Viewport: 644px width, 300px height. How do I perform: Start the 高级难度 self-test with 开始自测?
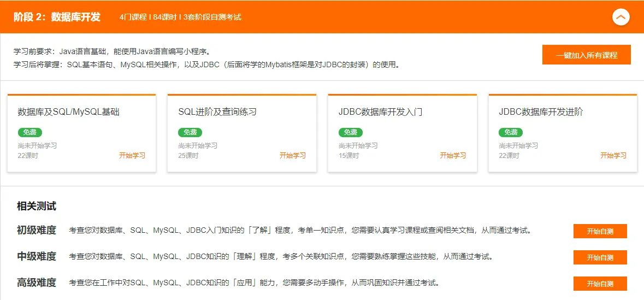(x=600, y=284)
